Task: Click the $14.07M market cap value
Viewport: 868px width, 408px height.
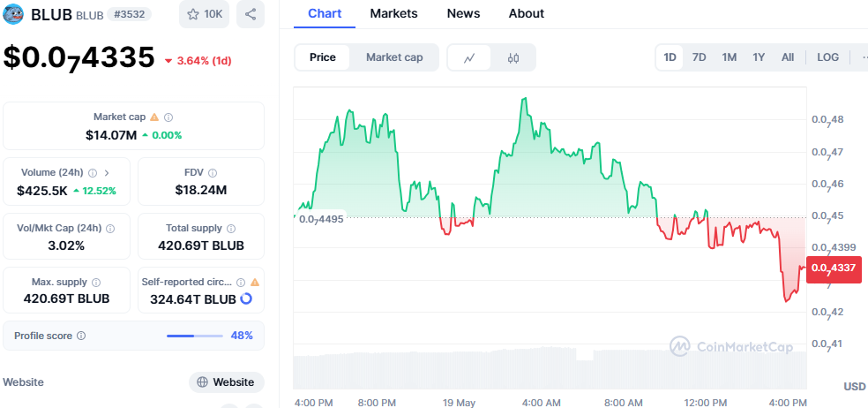Action: coord(111,135)
